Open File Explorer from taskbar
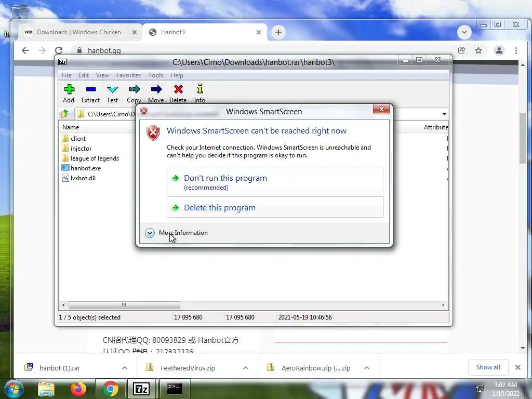The height and width of the screenshot is (399, 532). point(46,389)
